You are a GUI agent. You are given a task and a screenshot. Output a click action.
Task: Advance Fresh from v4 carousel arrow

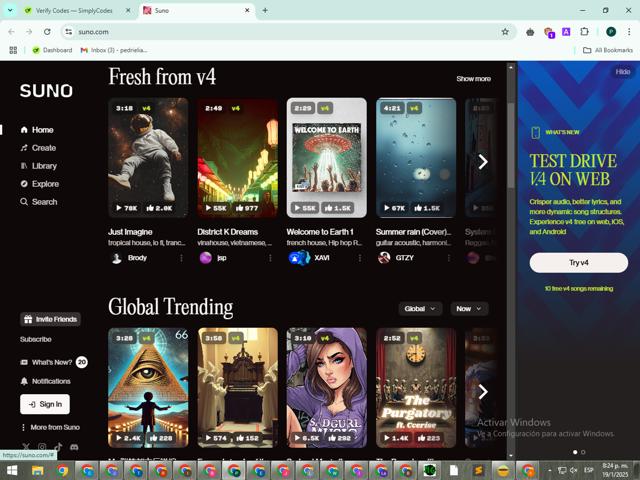[483, 162]
